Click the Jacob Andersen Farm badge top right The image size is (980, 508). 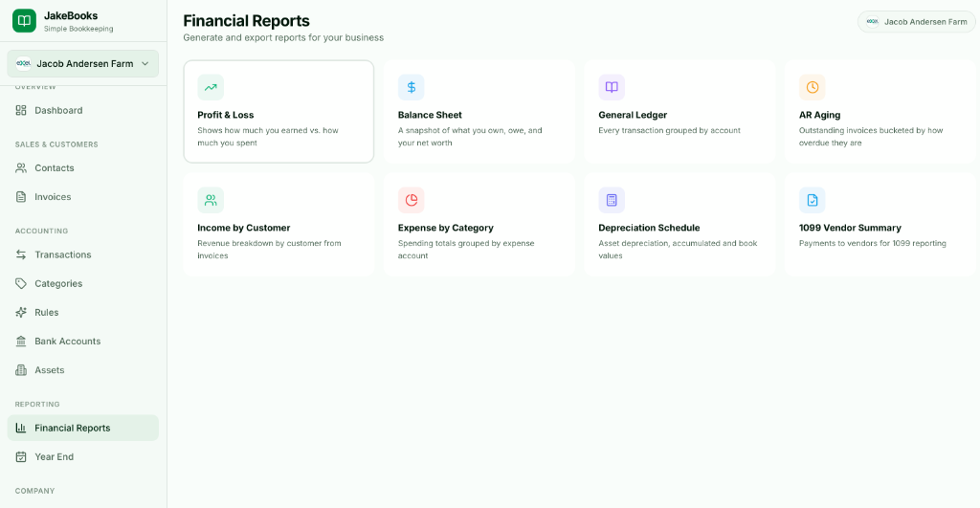click(x=916, y=22)
